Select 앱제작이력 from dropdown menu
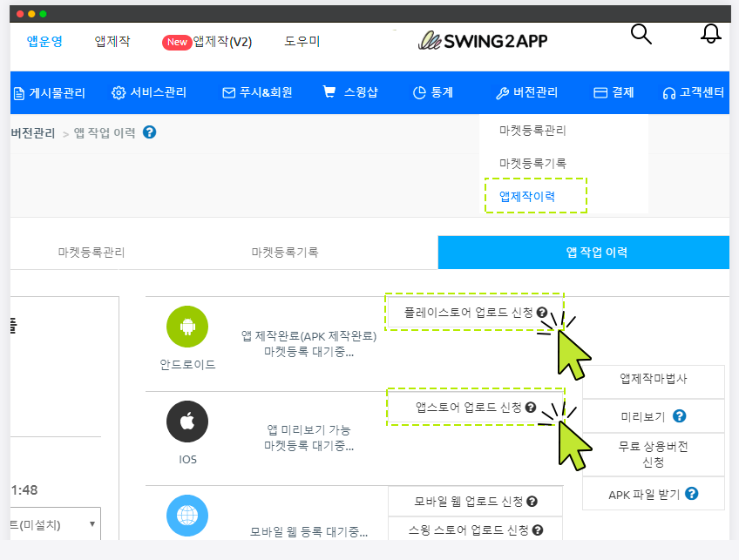 click(x=526, y=196)
